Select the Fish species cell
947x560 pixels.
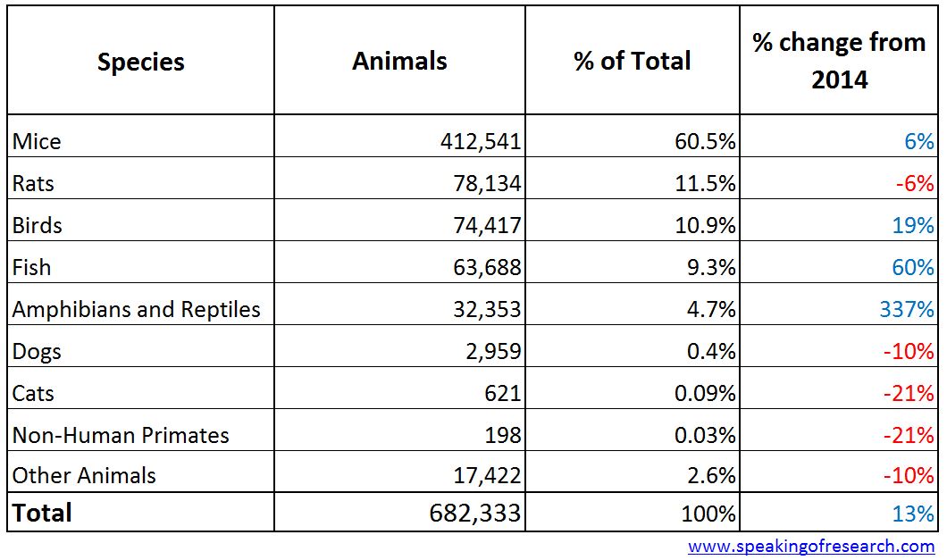31,267
